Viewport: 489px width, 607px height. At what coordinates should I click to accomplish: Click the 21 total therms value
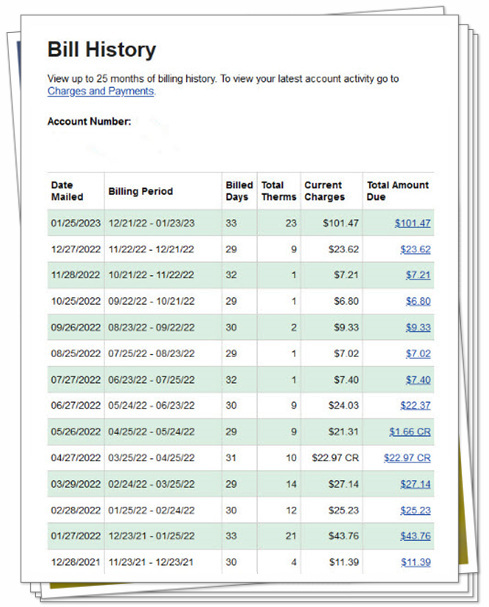291,536
